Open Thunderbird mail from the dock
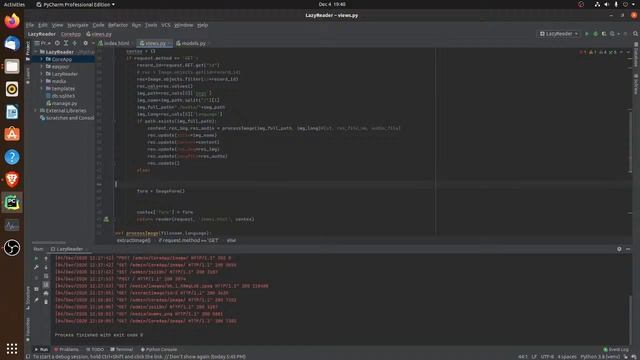 pyautogui.click(x=12, y=43)
